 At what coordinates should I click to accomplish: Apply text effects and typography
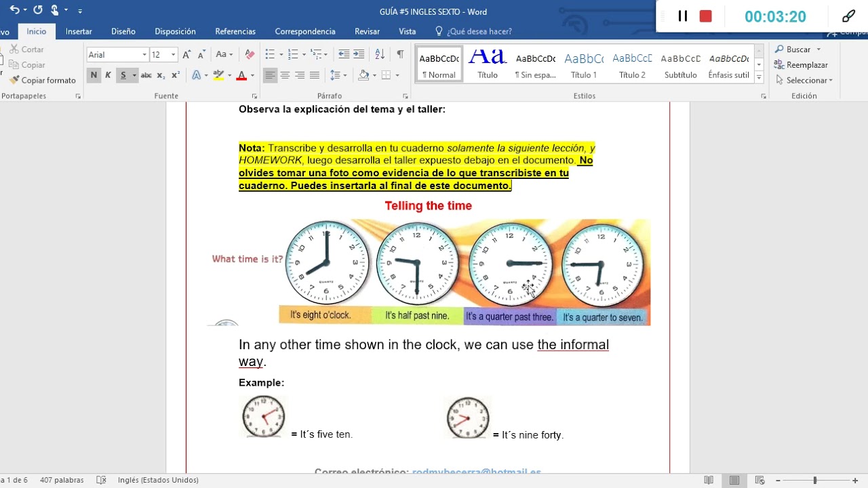click(196, 75)
